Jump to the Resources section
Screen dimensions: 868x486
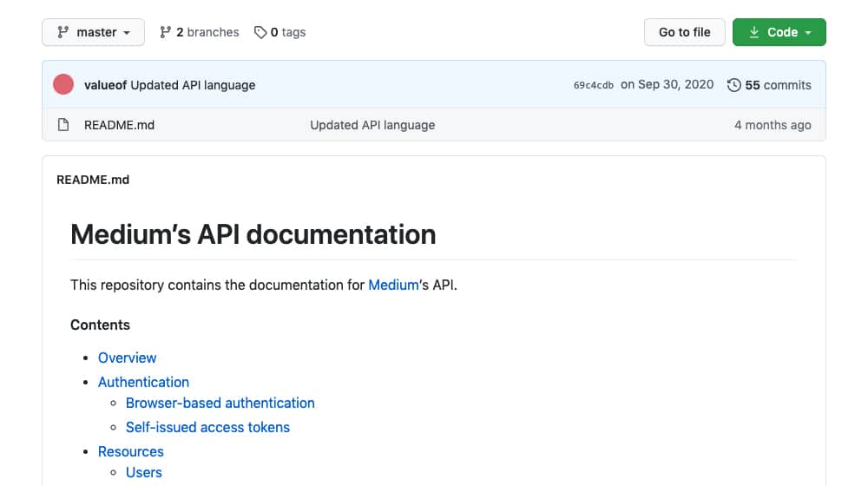click(x=131, y=451)
